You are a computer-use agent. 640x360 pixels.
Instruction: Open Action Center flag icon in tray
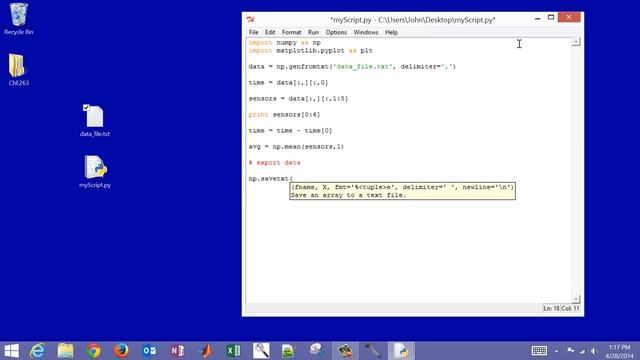pos(571,351)
